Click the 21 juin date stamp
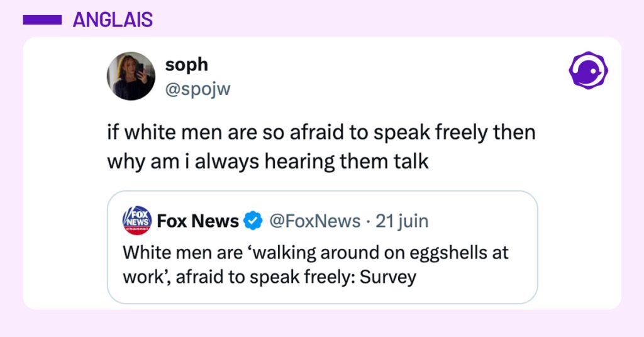644x337 pixels. point(401,221)
